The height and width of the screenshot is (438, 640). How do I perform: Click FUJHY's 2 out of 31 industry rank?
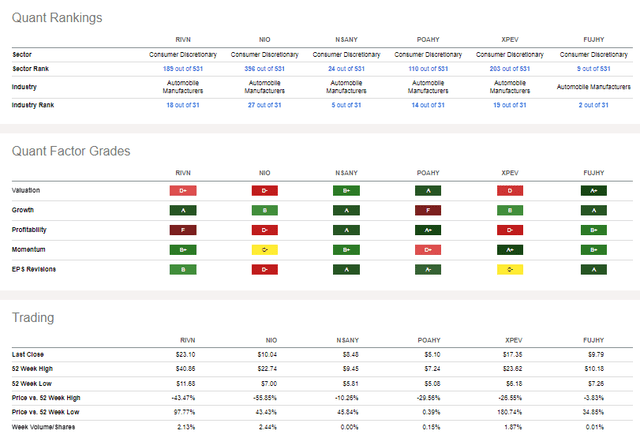[x=593, y=105]
